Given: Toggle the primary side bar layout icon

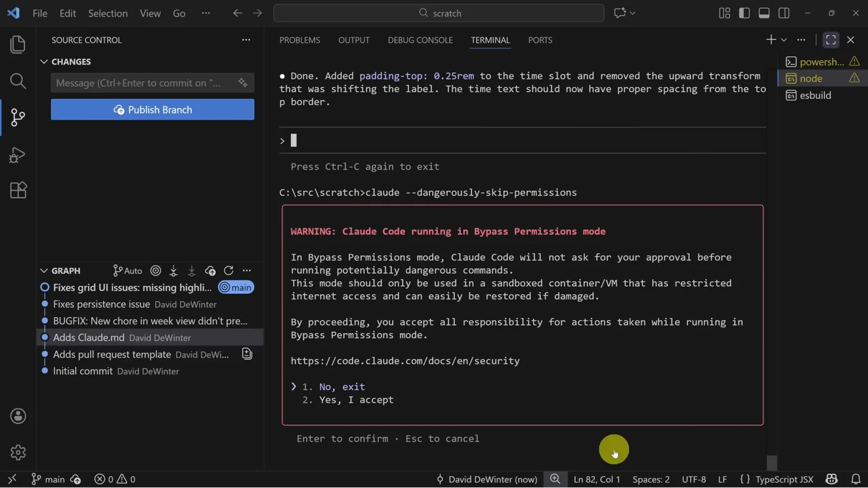Looking at the screenshot, I should [744, 13].
